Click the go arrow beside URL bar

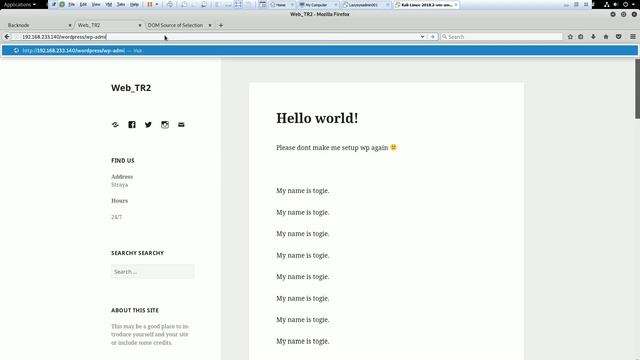433,37
